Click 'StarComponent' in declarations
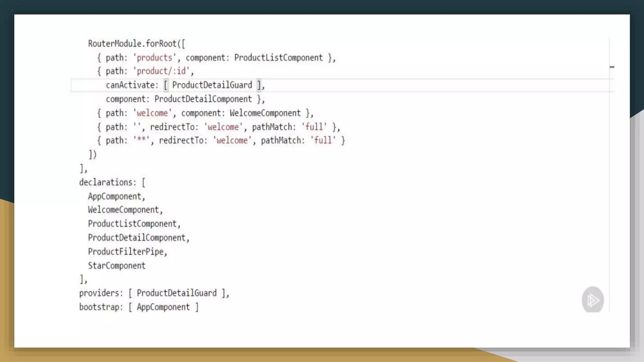644x362 pixels. [117, 266]
